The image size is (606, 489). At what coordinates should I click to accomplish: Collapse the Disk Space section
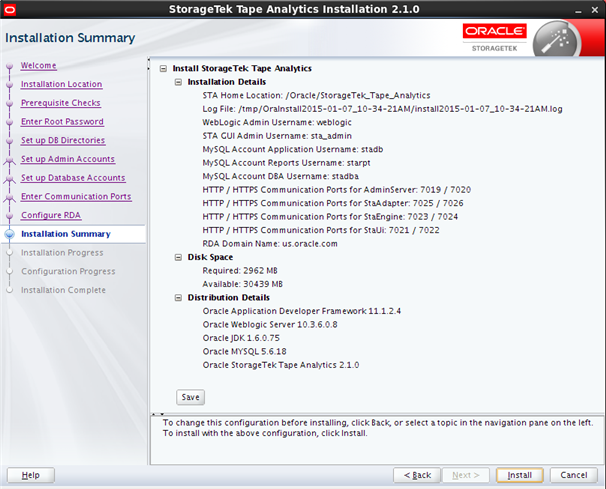[178, 257]
